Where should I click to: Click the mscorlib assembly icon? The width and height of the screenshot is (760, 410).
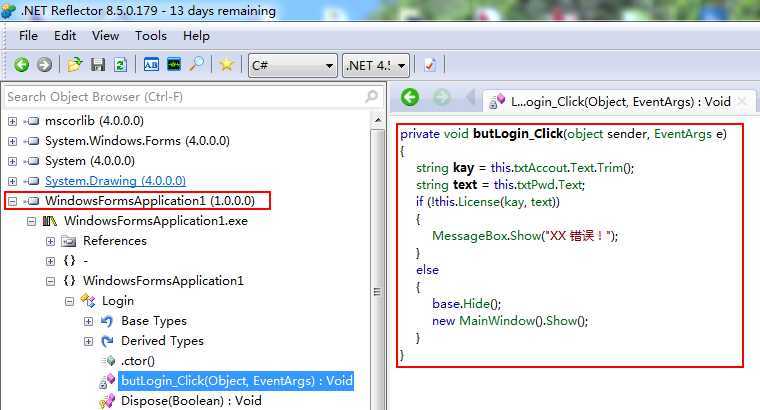point(32,121)
